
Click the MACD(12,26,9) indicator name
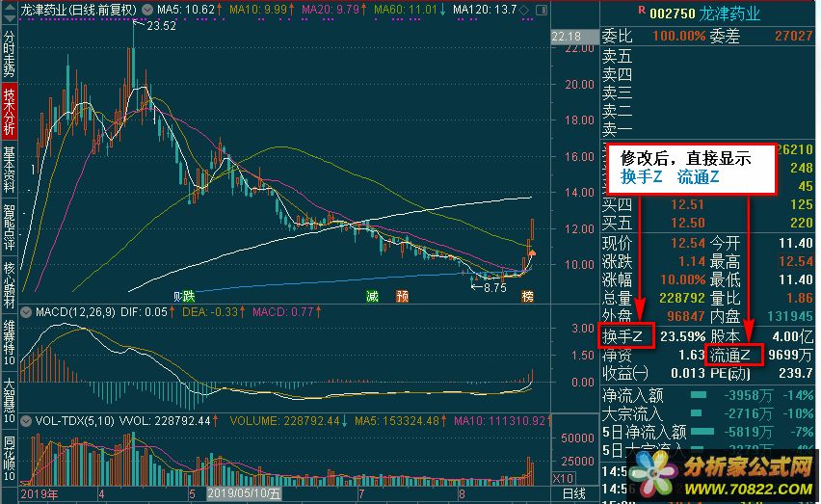tap(75, 312)
